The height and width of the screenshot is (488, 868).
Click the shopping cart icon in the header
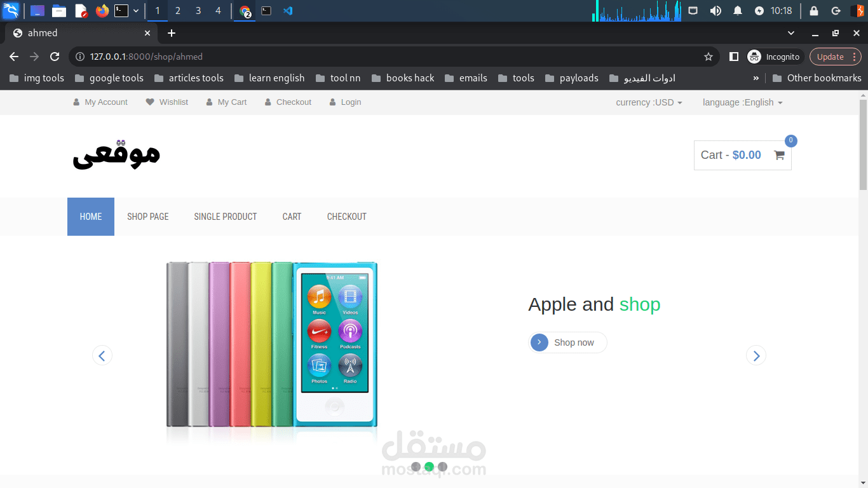click(x=779, y=155)
